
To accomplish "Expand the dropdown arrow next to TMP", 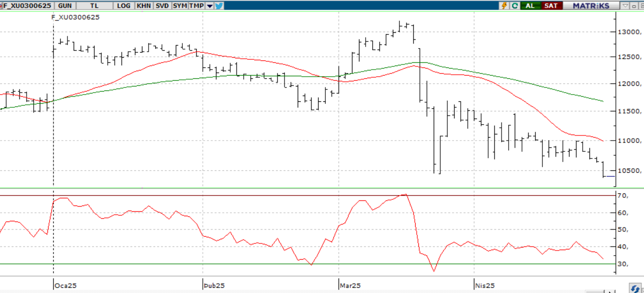I will pos(209,6).
